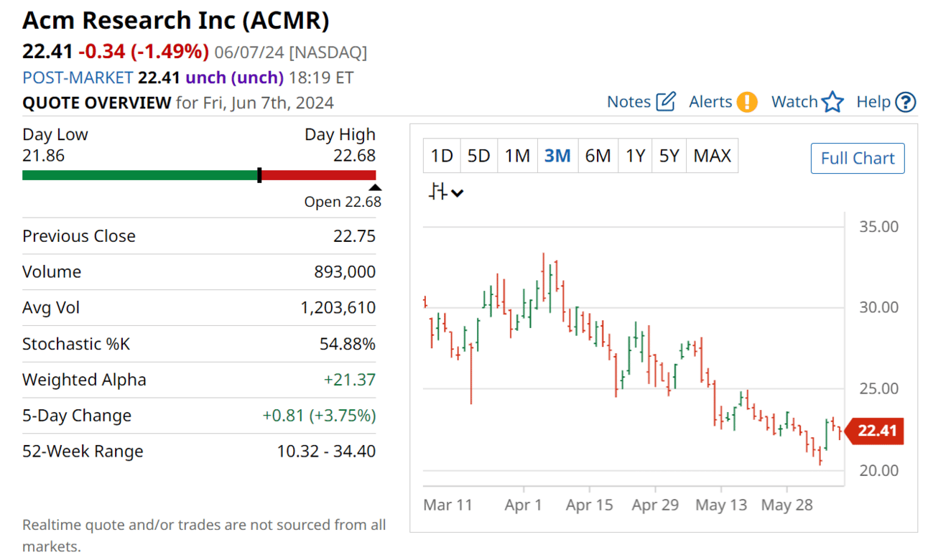Click the Volume value 893,000
This screenshot has width=928, height=560.
[345, 272]
